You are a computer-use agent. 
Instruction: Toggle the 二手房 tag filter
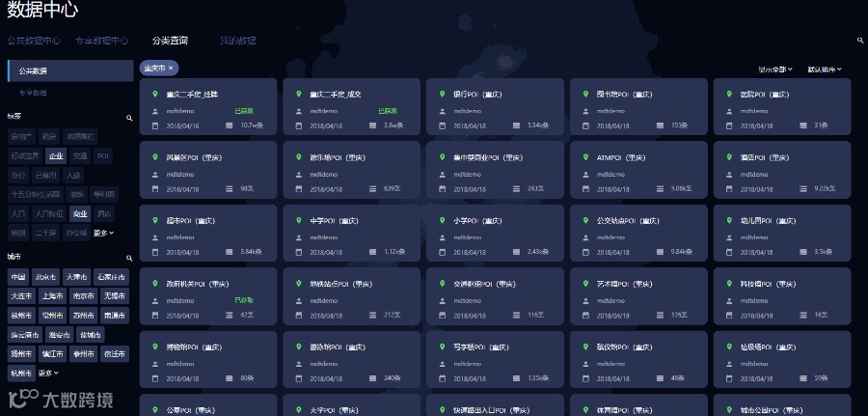pos(45,233)
